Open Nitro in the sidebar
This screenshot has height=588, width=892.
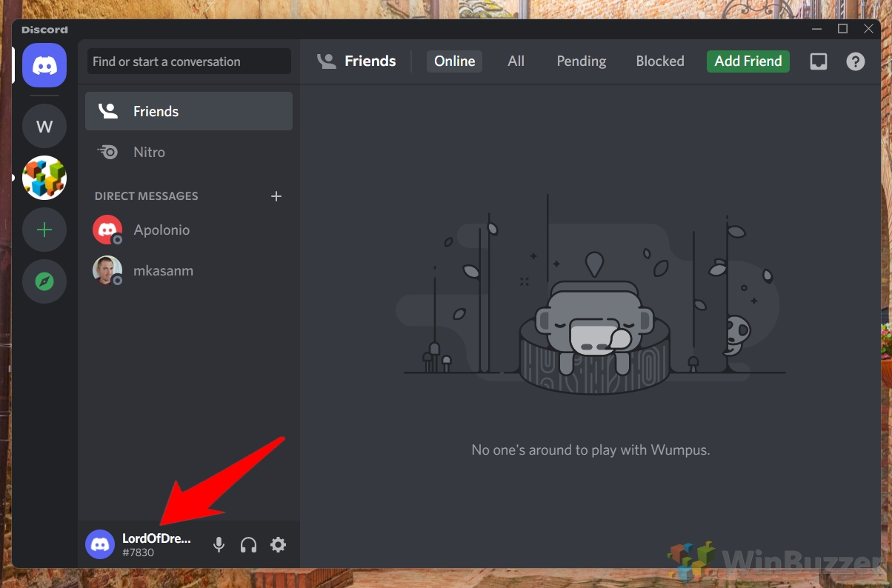pos(189,152)
